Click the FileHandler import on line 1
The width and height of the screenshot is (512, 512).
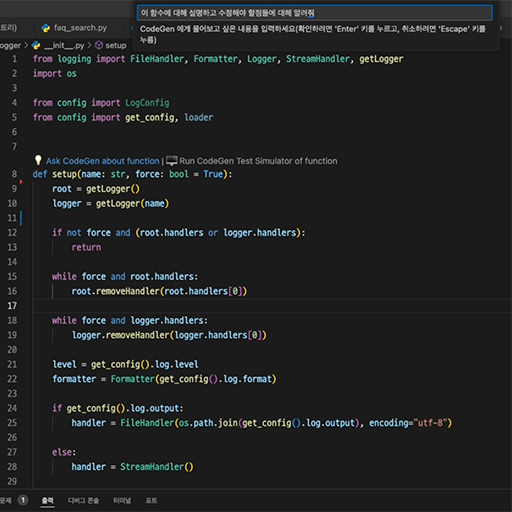(x=157, y=59)
